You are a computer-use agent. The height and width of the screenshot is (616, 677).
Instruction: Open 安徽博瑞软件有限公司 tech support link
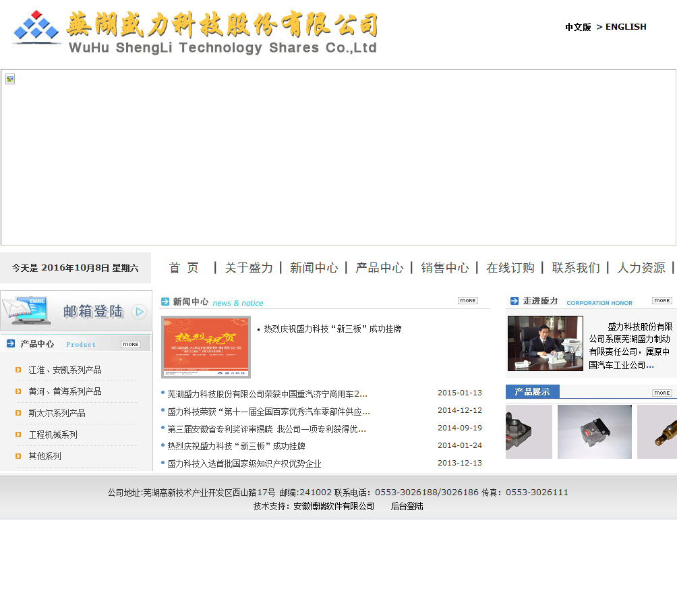click(334, 506)
